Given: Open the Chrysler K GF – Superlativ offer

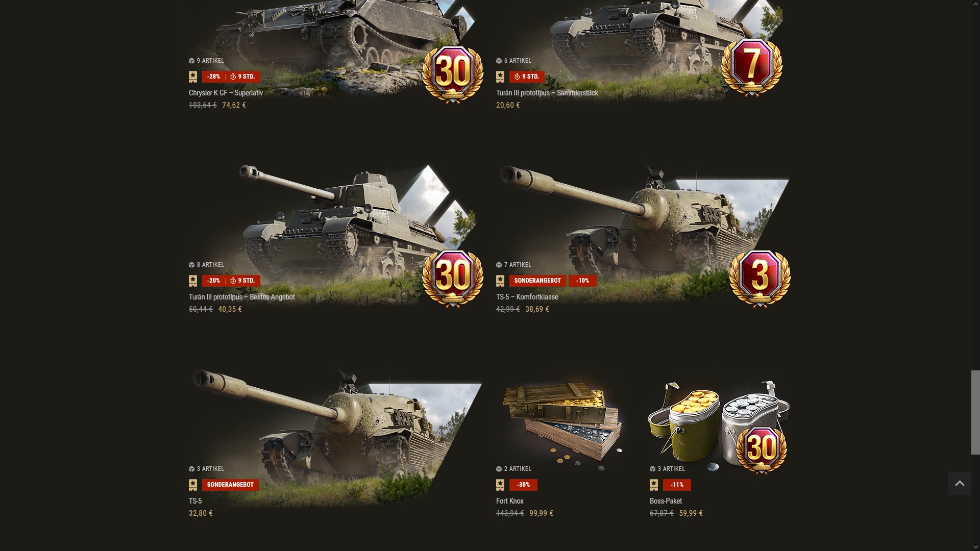Looking at the screenshot, I should [x=226, y=93].
